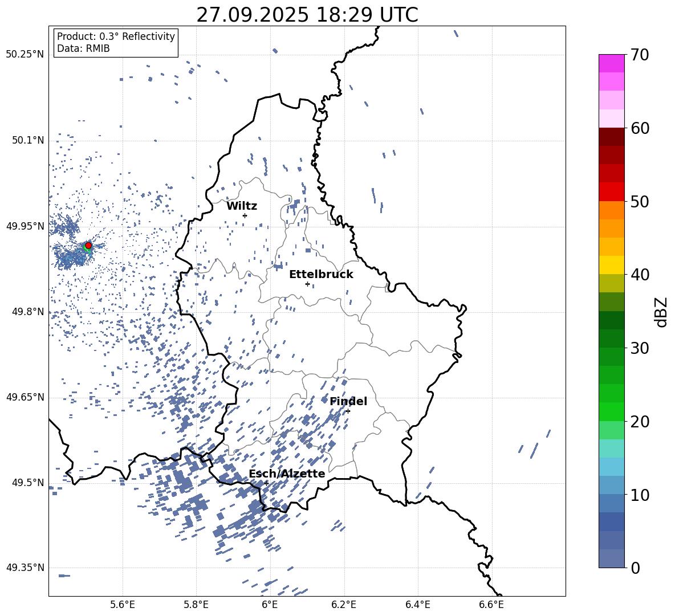Viewport: 675px width, 616px height.
Task: Click the colorbar tick label 20
Action: pyautogui.click(x=640, y=422)
